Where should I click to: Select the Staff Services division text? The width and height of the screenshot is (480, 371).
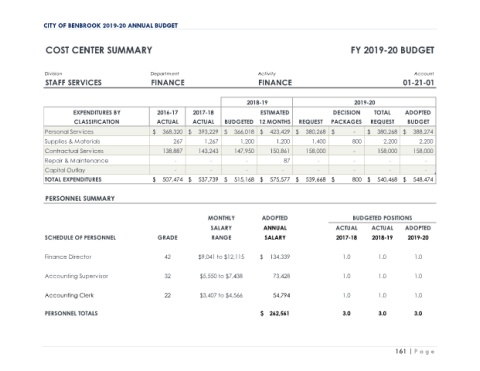pyautogui.click(x=73, y=82)
